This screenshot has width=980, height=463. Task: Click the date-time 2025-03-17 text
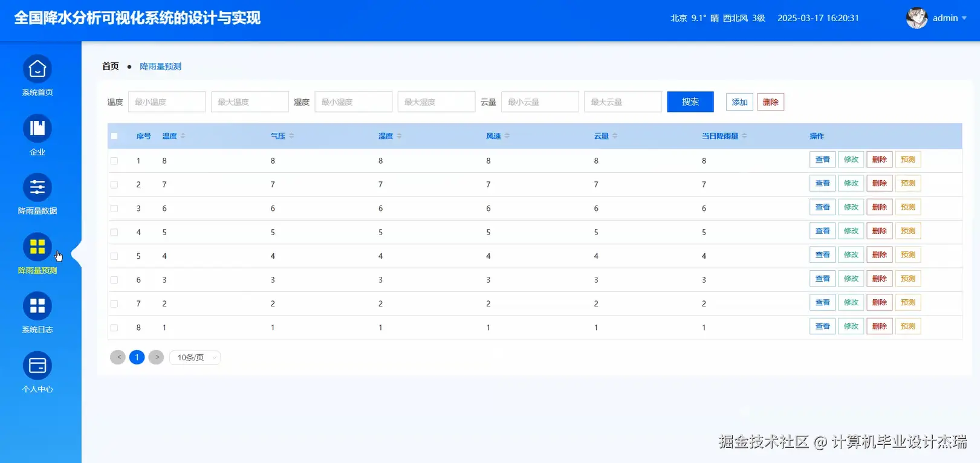(x=818, y=18)
